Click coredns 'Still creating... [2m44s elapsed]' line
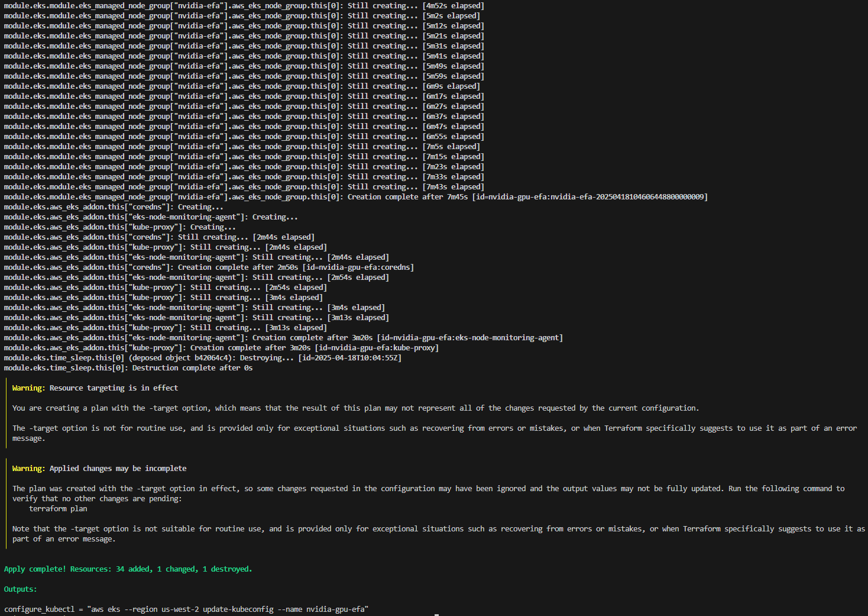This screenshot has height=616, width=868. pos(159,237)
